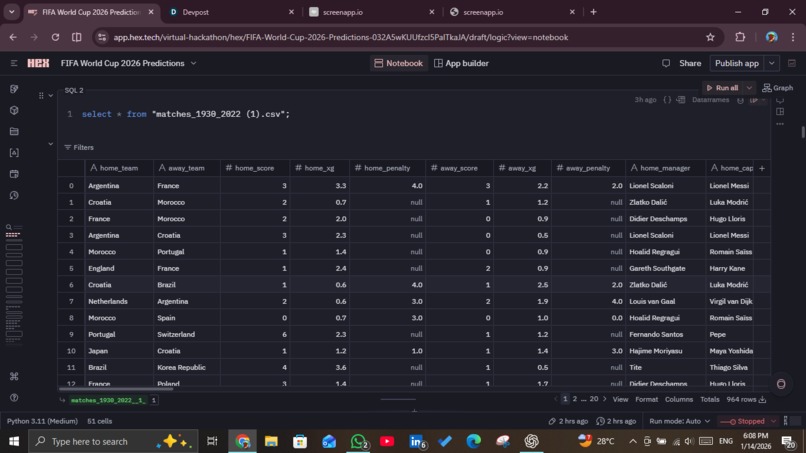
Task: Click the drag handle on SQL 2 cell
Action: [41, 96]
